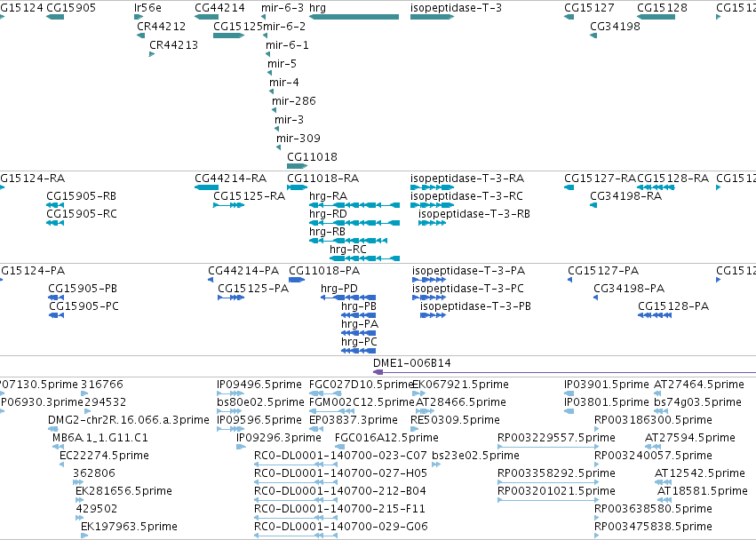Select the hrg-PC protein label
Screen dimensions: 756x540
click(x=359, y=342)
